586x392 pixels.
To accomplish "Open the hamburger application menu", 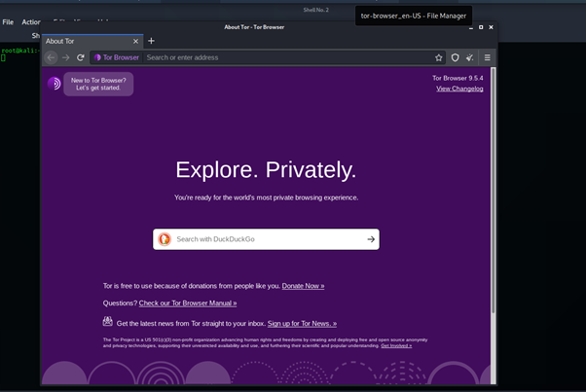I will click(488, 57).
